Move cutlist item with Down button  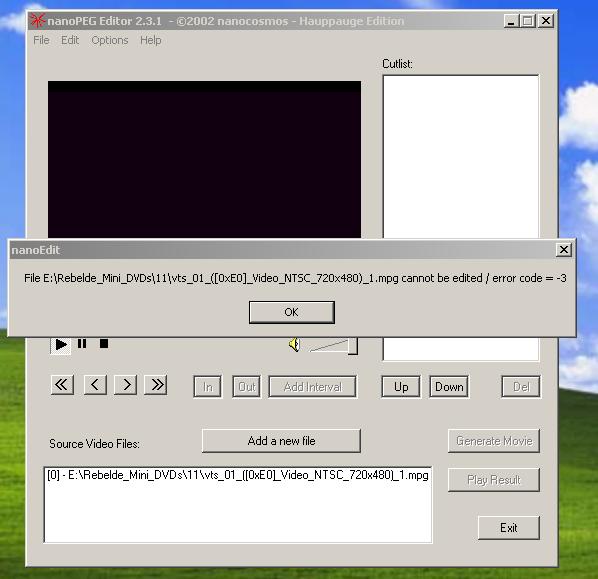449,387
